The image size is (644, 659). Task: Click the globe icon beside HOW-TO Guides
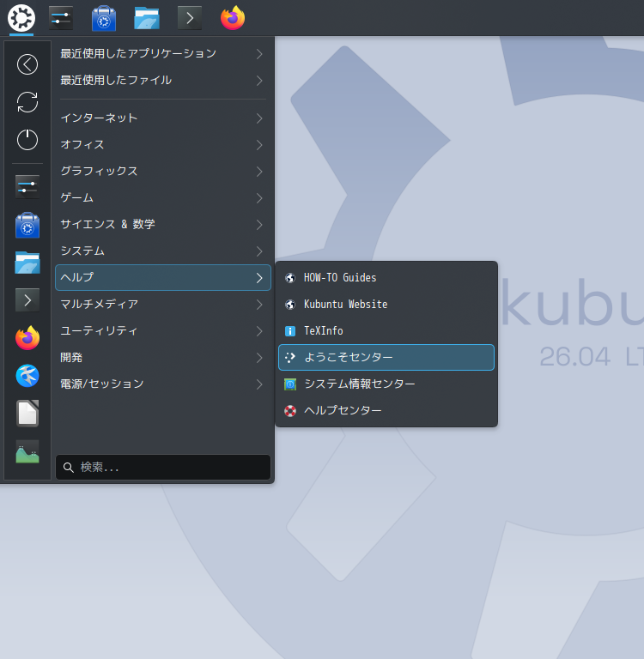point(290,278)
